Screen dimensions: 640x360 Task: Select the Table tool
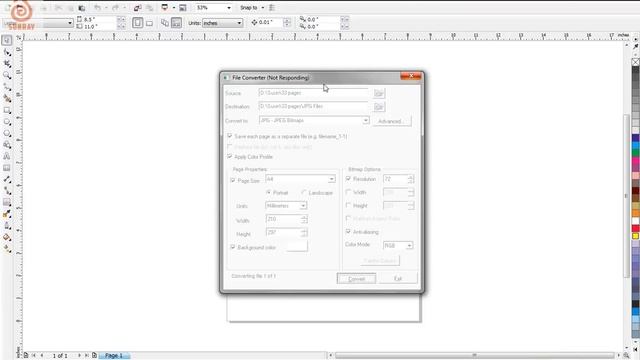click(x=7, y=168)
